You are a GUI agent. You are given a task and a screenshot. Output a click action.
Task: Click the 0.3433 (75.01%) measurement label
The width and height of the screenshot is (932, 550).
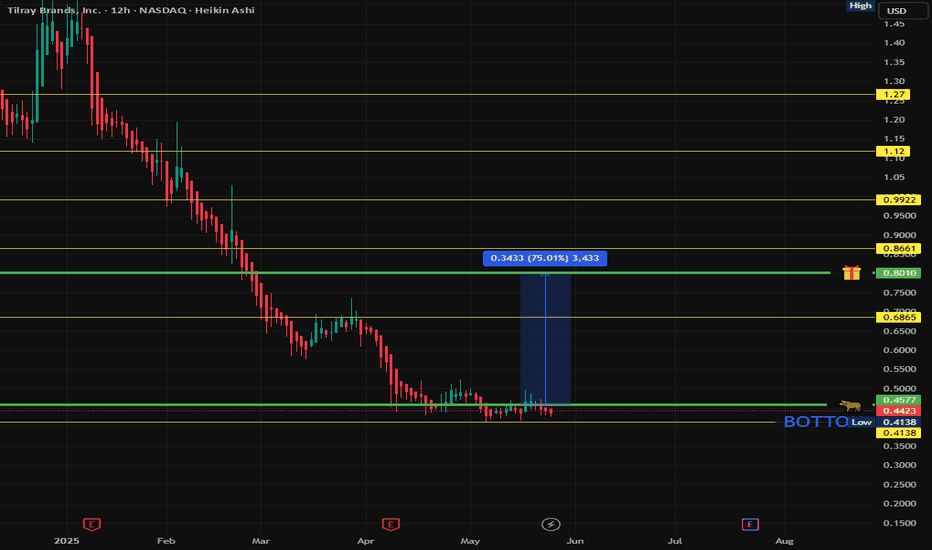pos(545,258)
